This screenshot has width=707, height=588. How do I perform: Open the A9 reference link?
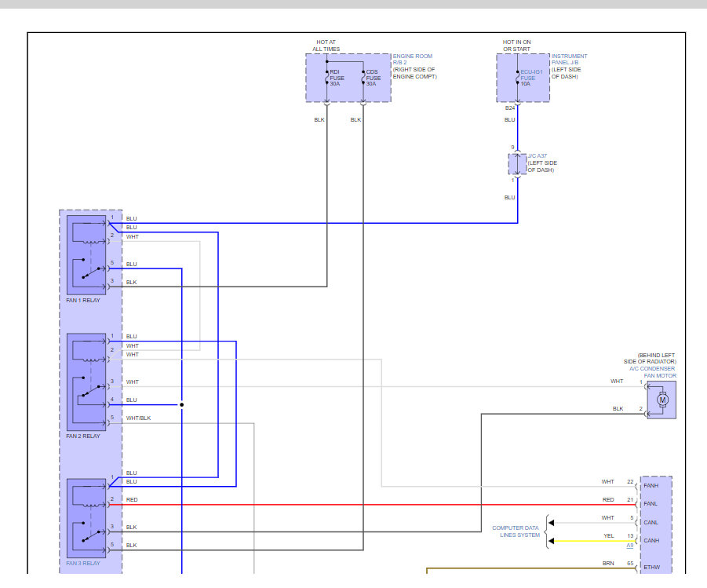pos(629,545)
